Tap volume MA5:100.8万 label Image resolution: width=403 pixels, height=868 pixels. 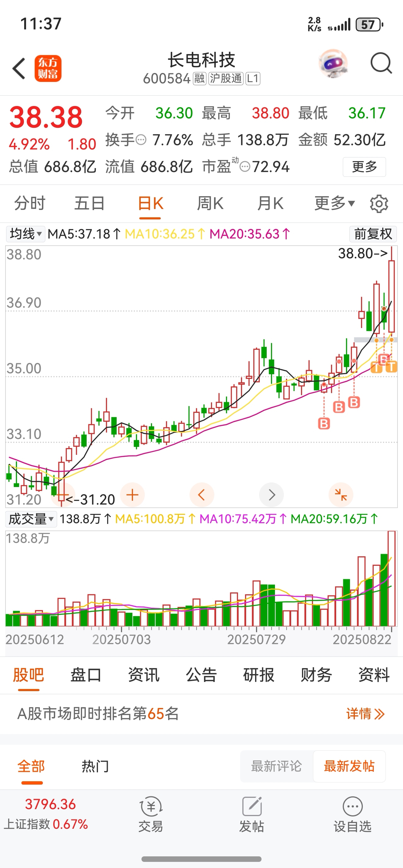pos(156,519)
